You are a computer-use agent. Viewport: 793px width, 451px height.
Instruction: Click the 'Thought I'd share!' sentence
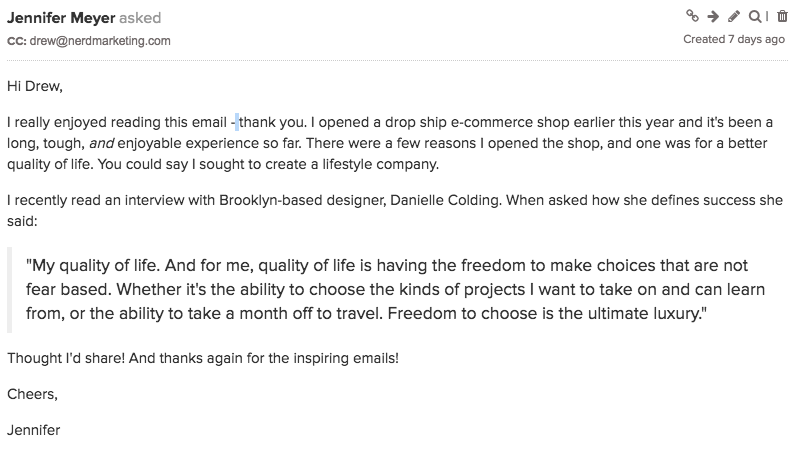pyautogui.click(x=66, y=358)
